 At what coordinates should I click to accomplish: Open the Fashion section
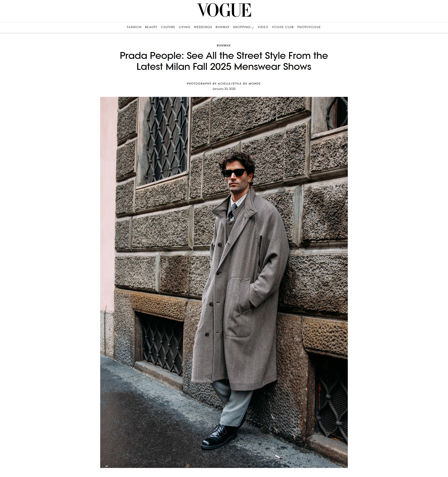click(x=134, y=27)
